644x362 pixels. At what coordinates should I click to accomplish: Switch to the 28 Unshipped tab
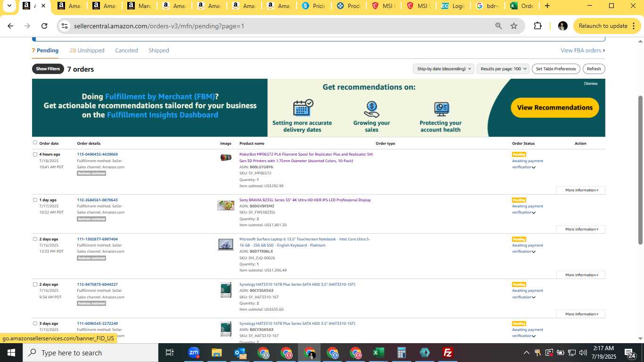pos(87,50)
